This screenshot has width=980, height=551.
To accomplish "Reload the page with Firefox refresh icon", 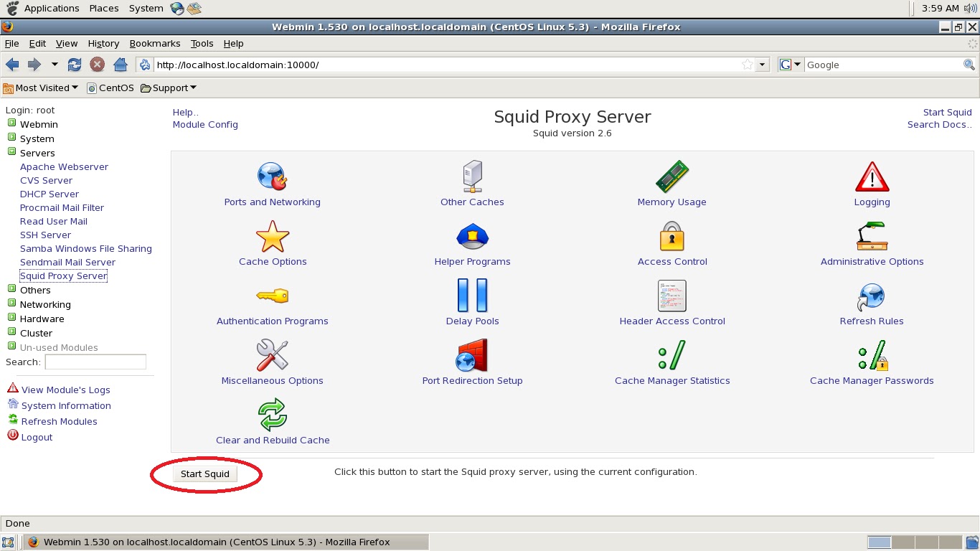I will coord(75,65).
